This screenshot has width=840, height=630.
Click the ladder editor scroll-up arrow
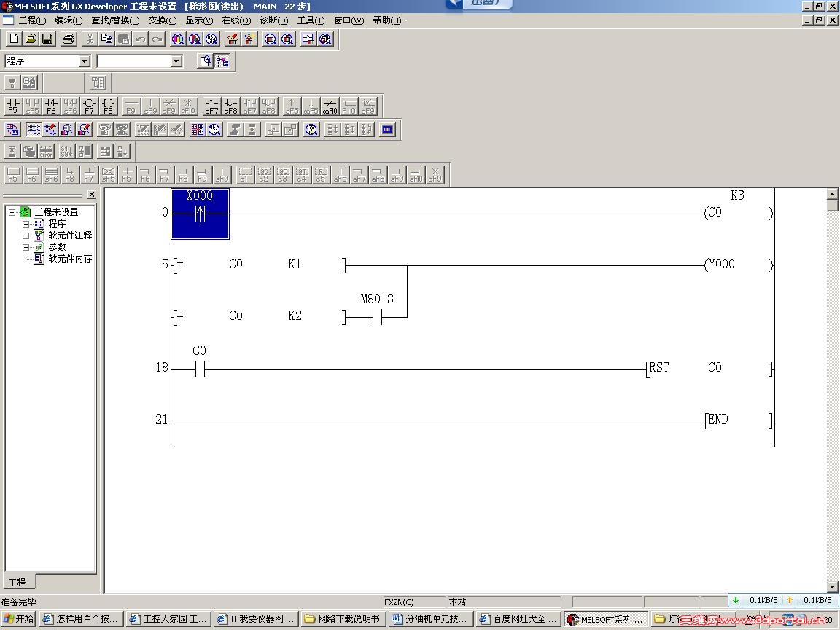pyautogui.click(x=833, y=195)
